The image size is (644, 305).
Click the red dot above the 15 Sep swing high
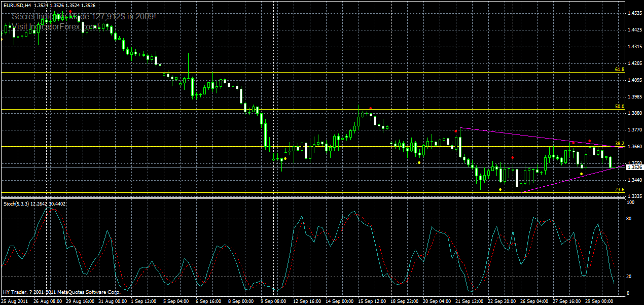371,108
